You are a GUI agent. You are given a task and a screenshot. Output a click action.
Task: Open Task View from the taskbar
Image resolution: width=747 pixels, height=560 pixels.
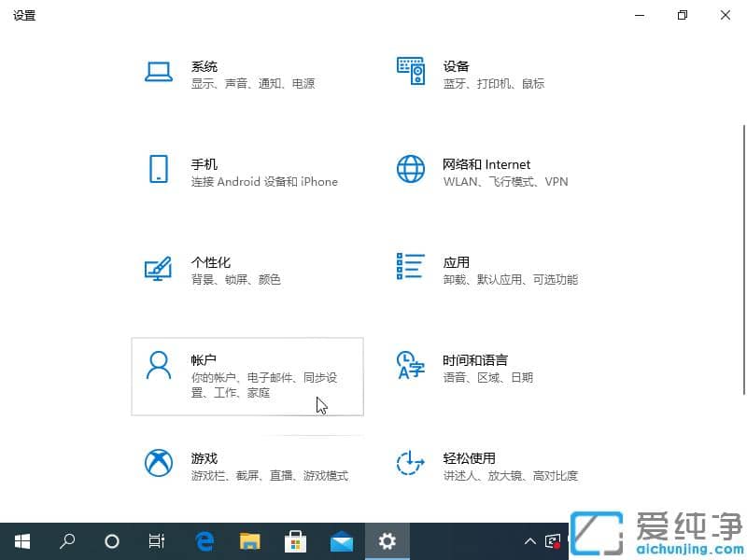(x=156, y=541)
